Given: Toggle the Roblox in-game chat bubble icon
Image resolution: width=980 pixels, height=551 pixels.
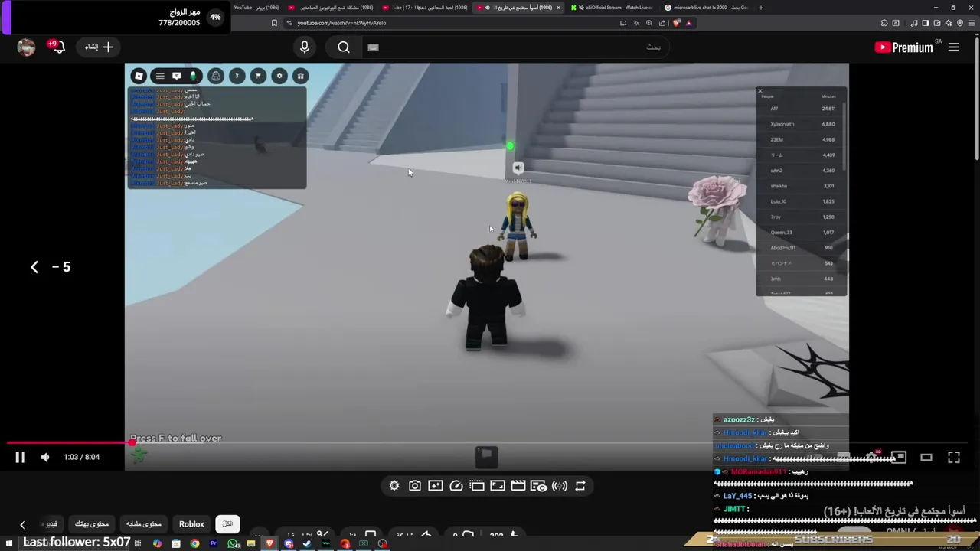Looking at the screenshot, I should tap(177, 76).
